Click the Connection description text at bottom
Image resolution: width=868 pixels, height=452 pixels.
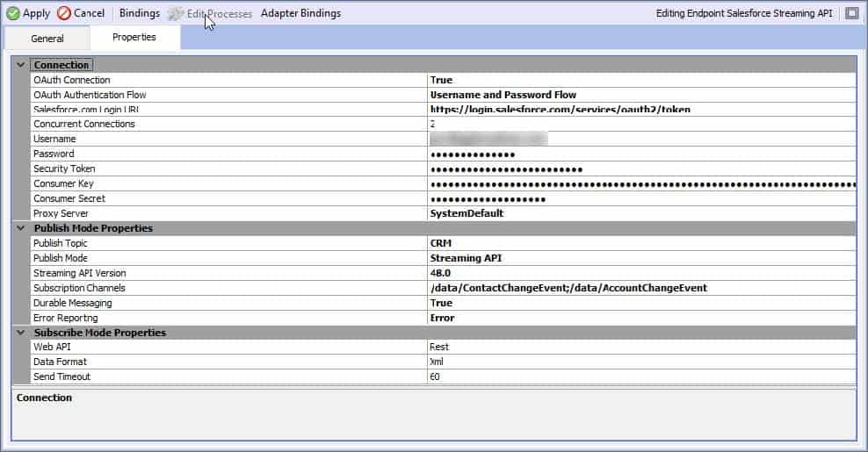tap(44, 398)
